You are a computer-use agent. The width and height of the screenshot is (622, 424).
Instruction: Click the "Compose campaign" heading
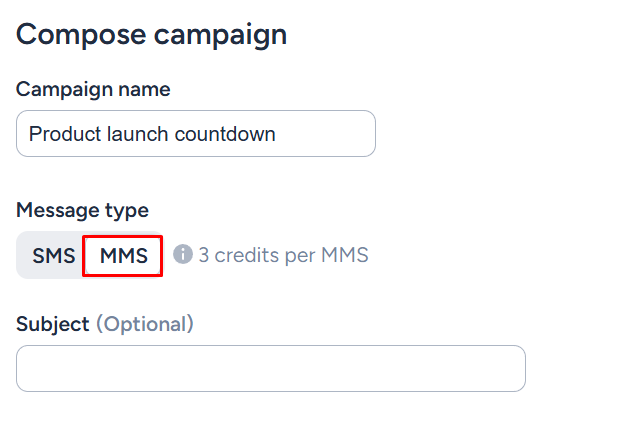pyautogui.click(x=151, y=35)
